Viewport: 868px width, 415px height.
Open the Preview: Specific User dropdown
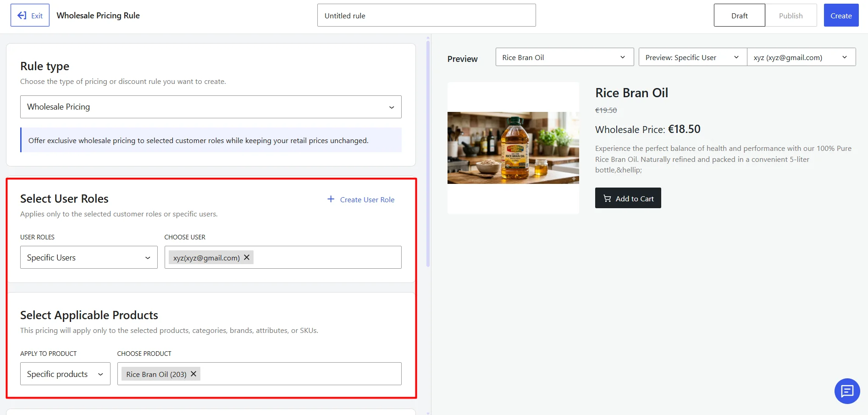coord(692,57)
